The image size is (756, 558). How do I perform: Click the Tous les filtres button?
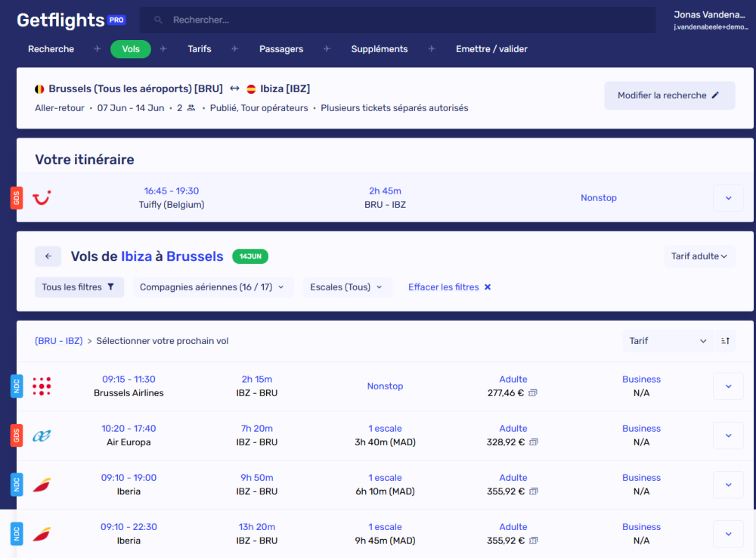[x=79, y=287]
